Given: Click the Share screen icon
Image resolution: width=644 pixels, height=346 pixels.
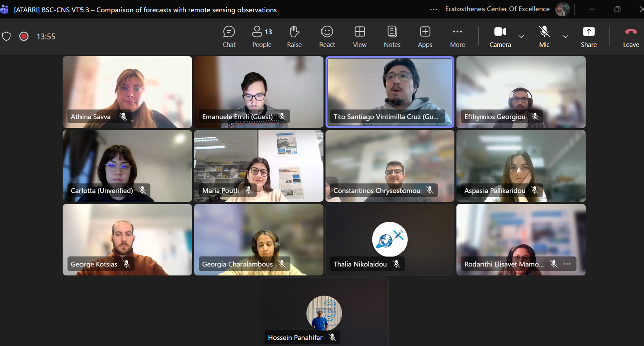Looking at the screenshot, I should 588,37.
